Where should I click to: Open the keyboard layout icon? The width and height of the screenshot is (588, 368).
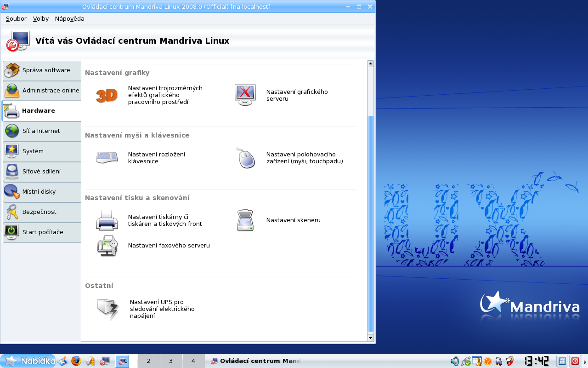click(x=107, y=157)
